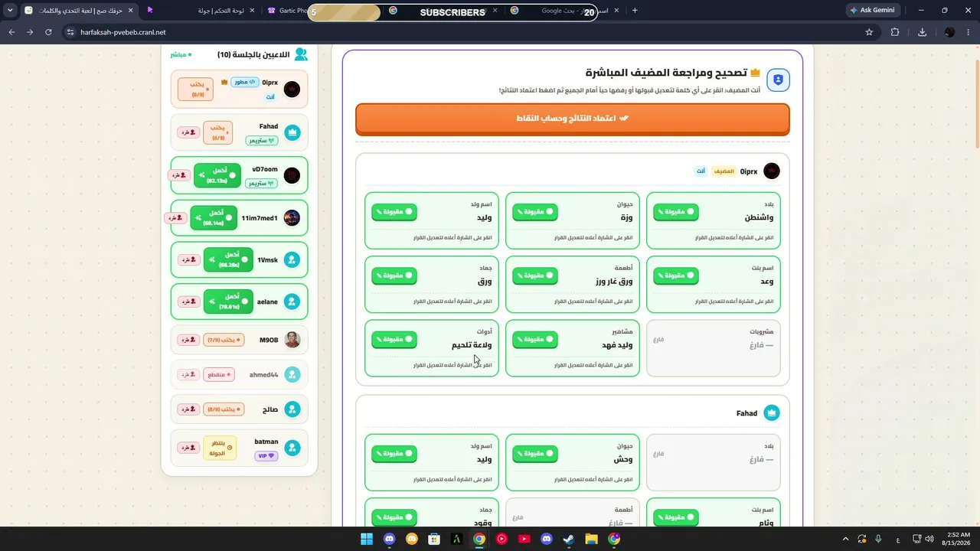Click the blue shield icon beside the review title
The height and width of the screenshot is (551, 980).
(x=778, y=80)
